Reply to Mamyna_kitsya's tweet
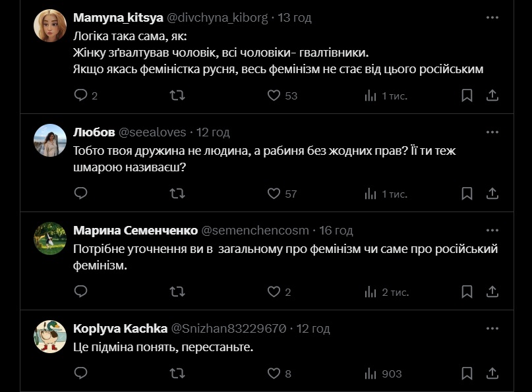532x392 pixels. tap(80, 96)
